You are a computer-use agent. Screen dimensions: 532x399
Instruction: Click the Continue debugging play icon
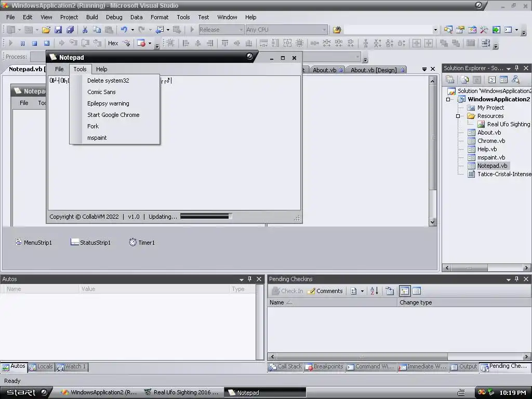point(10,43)
